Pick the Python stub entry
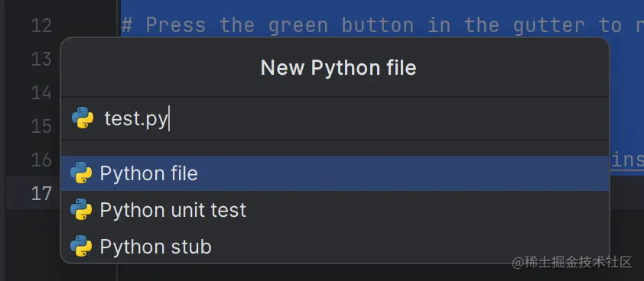The image size is (644, 281). (335, 246)
